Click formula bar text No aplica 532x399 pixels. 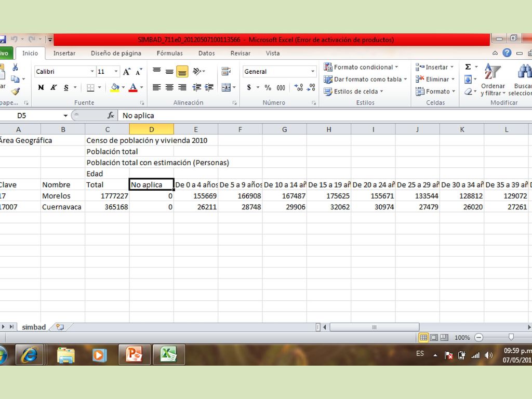tap(138, 116)
